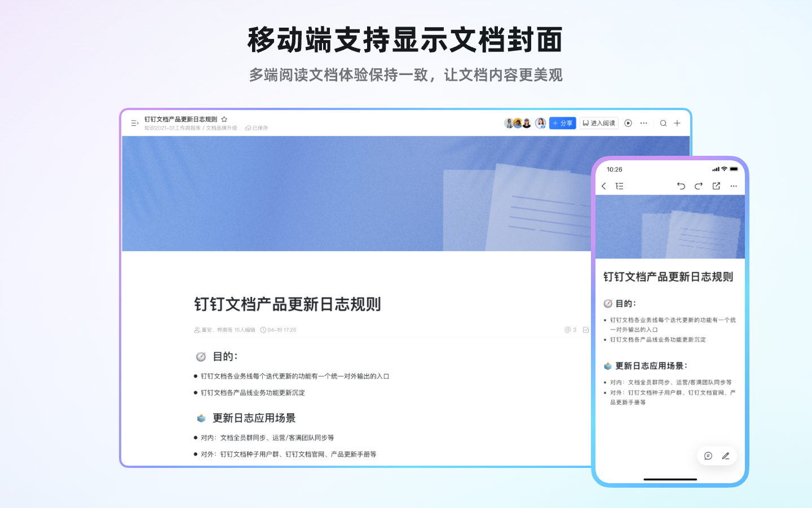The image size is (812, 508).
Task: Click the compass emoji beside desktop 目的
Action: pyautogui.click(x=201, y=357)
